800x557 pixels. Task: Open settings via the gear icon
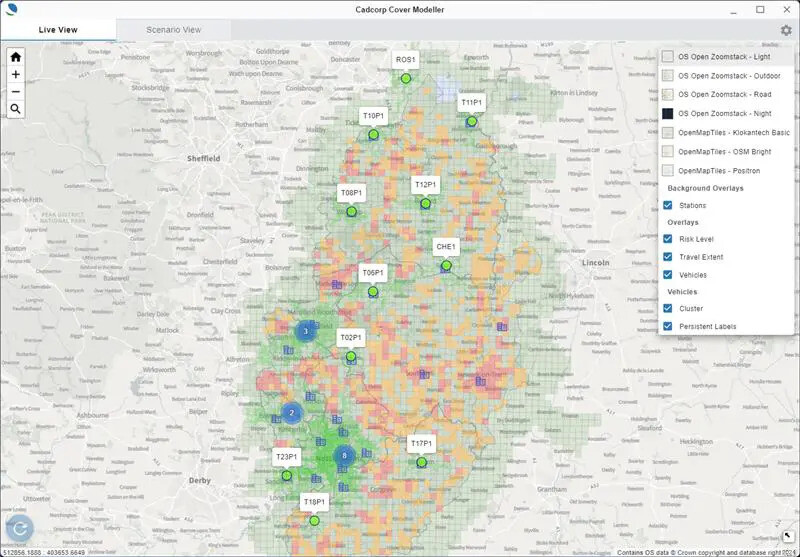point(786,31)
